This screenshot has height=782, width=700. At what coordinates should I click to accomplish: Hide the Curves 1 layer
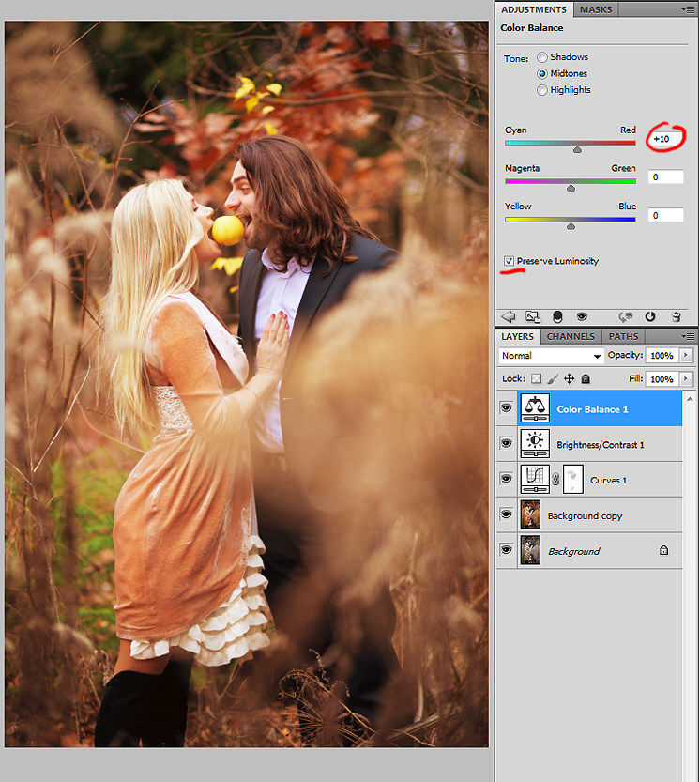[x=506, y=479]
